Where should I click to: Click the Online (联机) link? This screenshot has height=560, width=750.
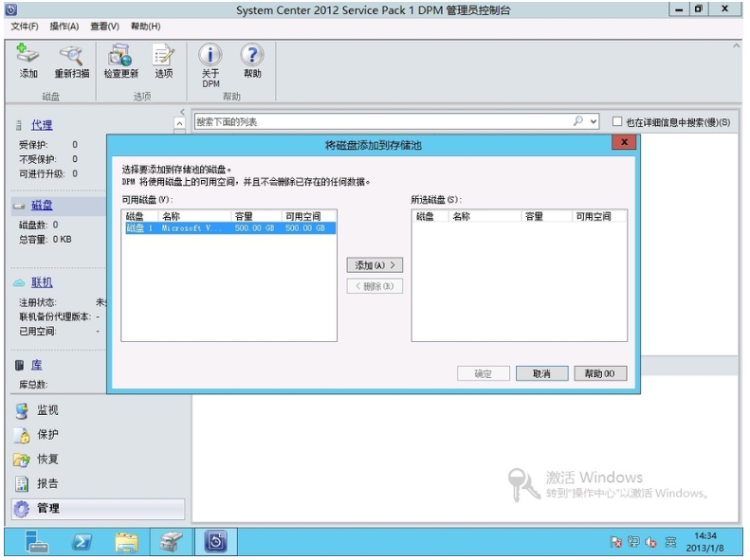tap(42, 282)
